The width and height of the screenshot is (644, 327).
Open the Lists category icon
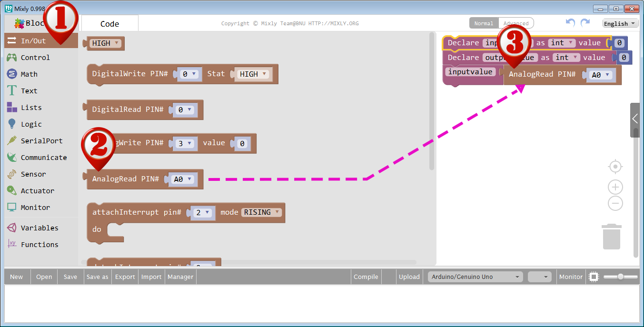(12, 108)
